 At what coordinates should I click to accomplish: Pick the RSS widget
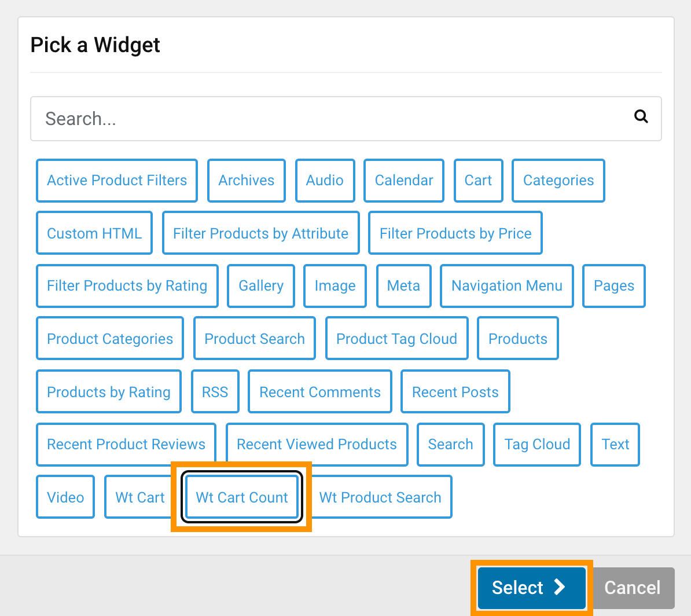pyautogui.click(x=215, y=391)
